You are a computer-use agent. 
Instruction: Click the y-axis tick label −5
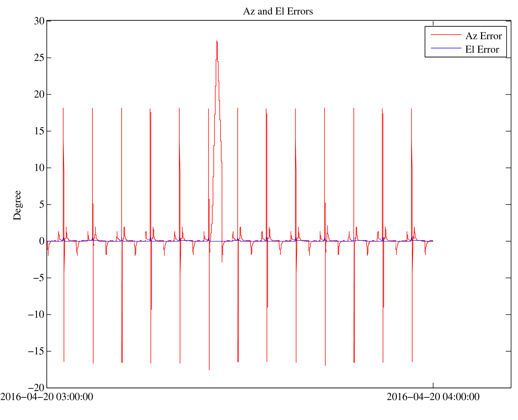39,278
